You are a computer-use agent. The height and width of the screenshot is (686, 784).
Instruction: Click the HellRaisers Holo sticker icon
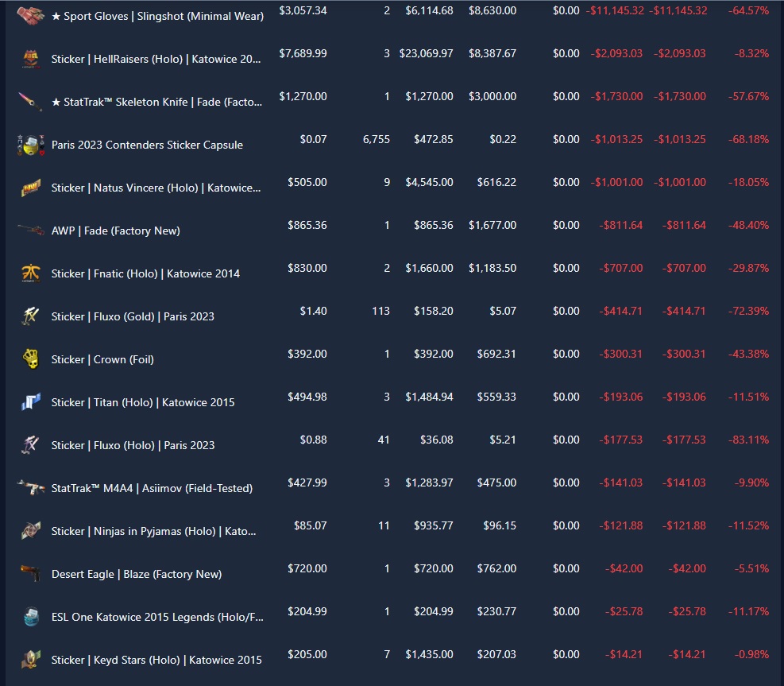30,59
